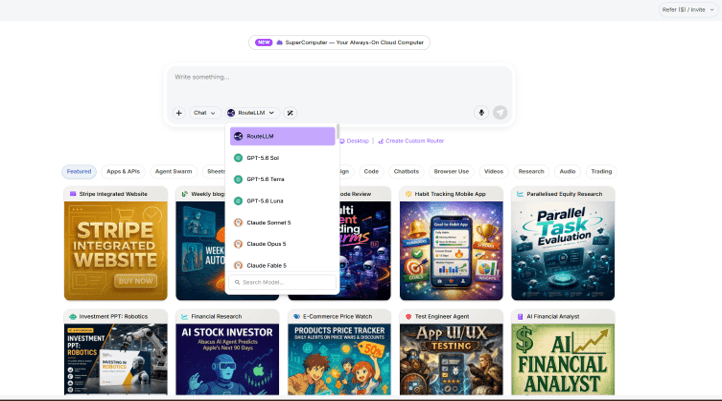The height and width of the screenshot is (401, 722).
Task: Click the Create Custom Router icon
Action: coord(381,141)
